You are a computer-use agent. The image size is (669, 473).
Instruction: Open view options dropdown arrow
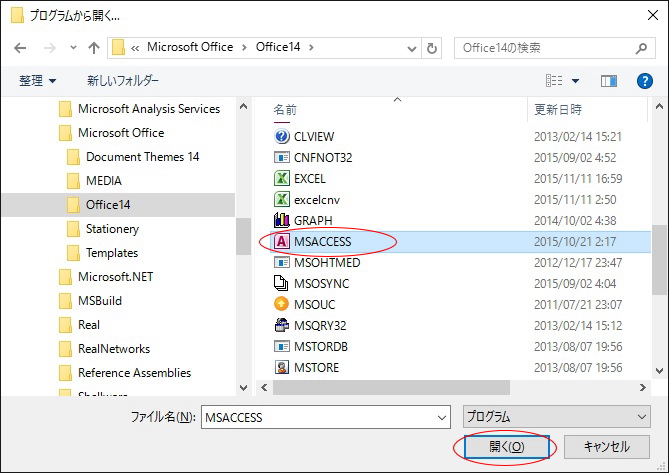tap(575, 81)
